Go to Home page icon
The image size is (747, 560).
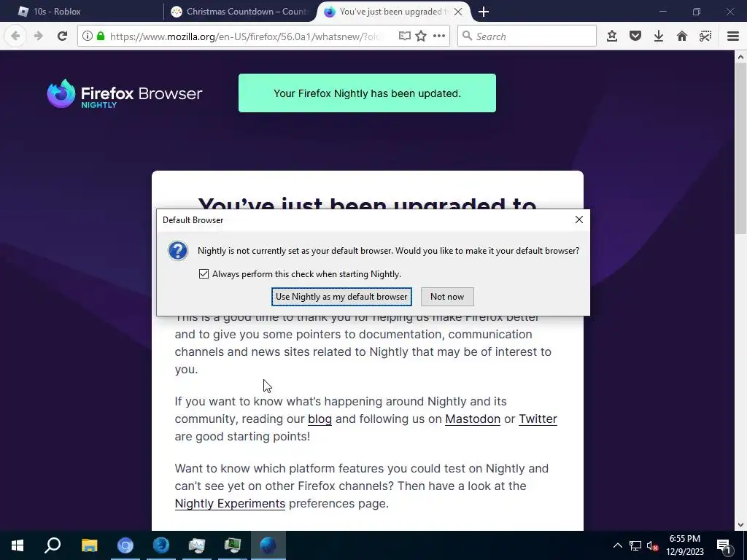pyautogui.click(x=682, y=36)
